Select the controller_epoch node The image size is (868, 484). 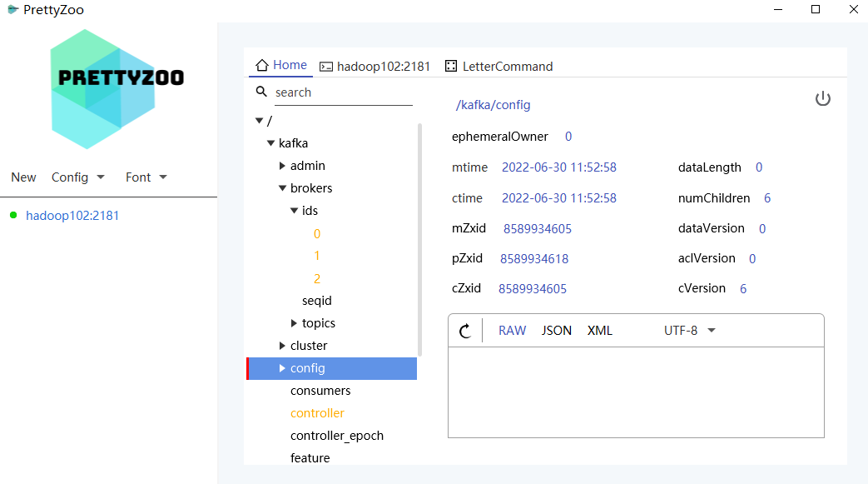click(336, 436)
